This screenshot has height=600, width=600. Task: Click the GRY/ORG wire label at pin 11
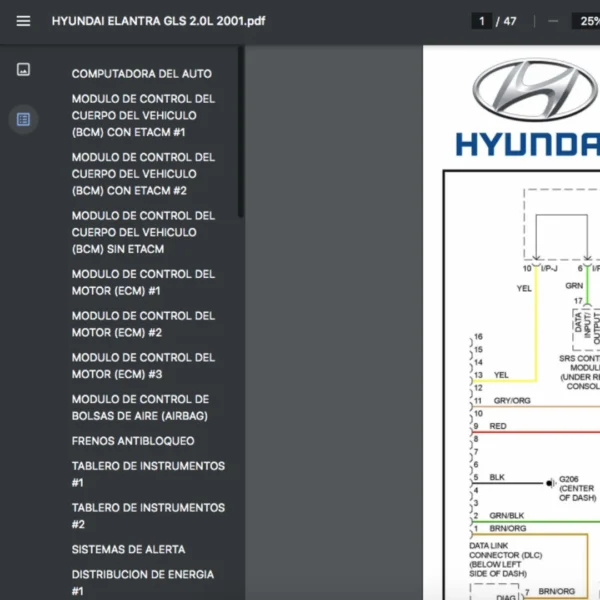[512, 401]
